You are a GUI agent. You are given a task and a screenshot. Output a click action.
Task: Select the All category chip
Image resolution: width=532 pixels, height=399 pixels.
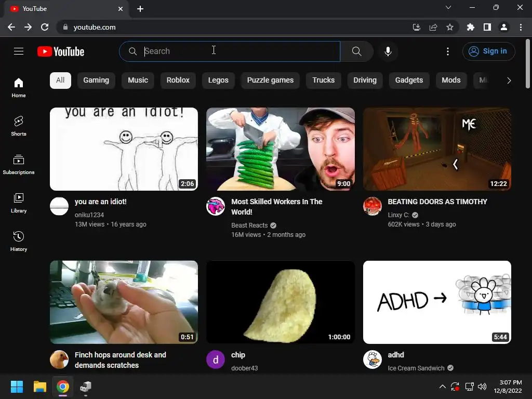(x=60, y=81)
